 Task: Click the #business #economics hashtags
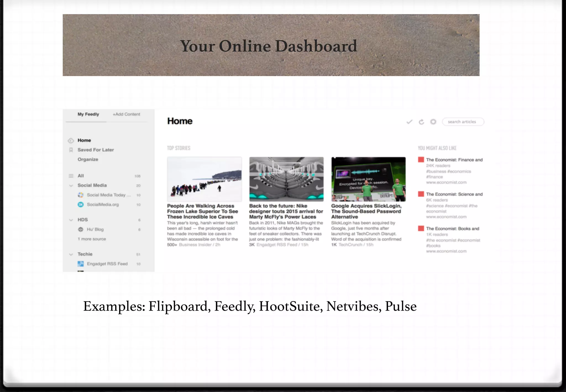[x=449, y=171]
